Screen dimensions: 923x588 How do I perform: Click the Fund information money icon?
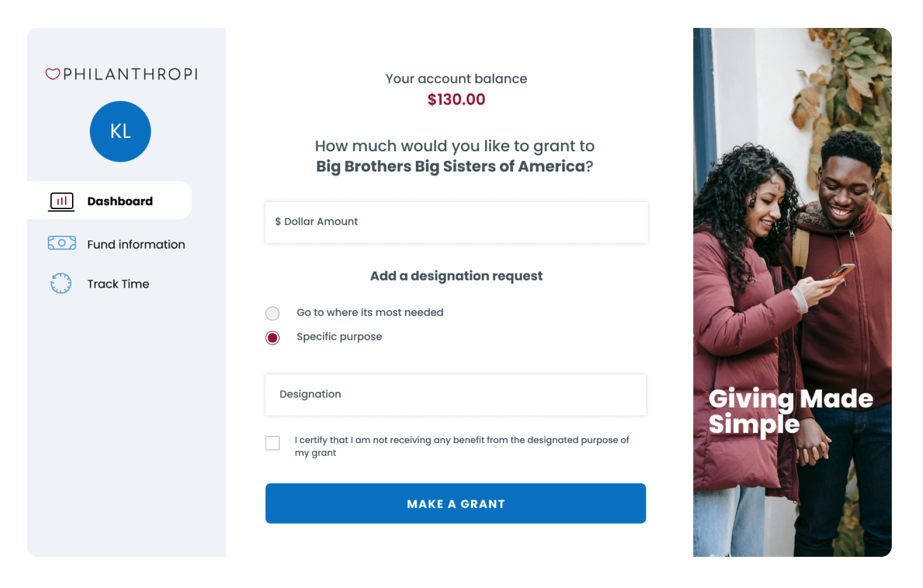tap(61, 243)
